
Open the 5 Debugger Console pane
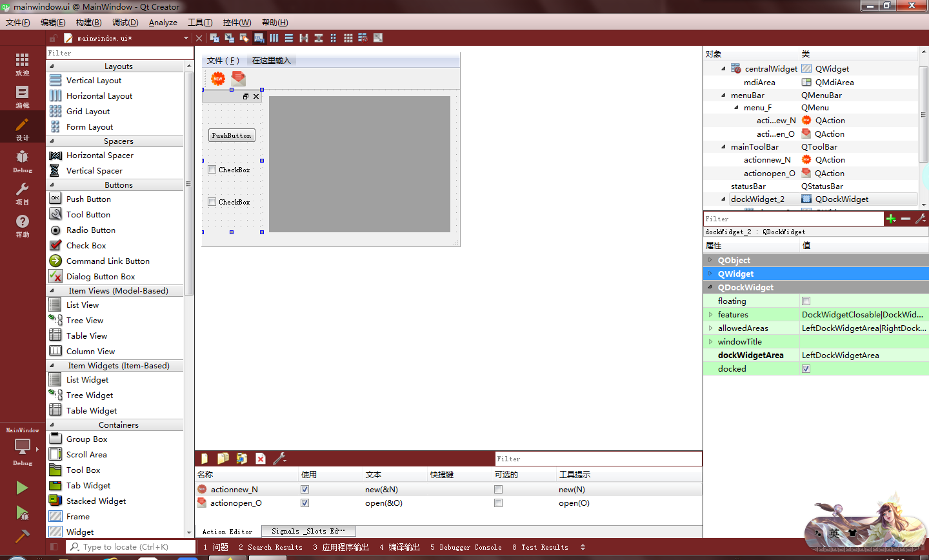click(x=466, y=546)
